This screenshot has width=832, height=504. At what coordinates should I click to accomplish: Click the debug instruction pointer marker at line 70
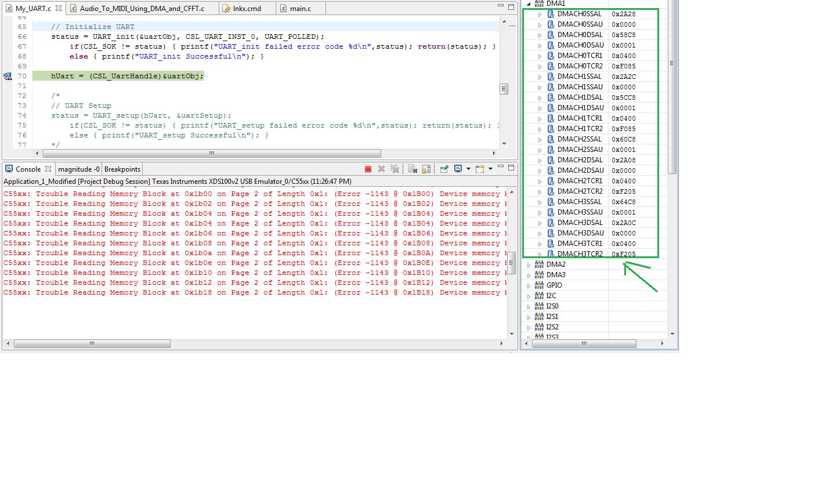(x=8, y=76)
